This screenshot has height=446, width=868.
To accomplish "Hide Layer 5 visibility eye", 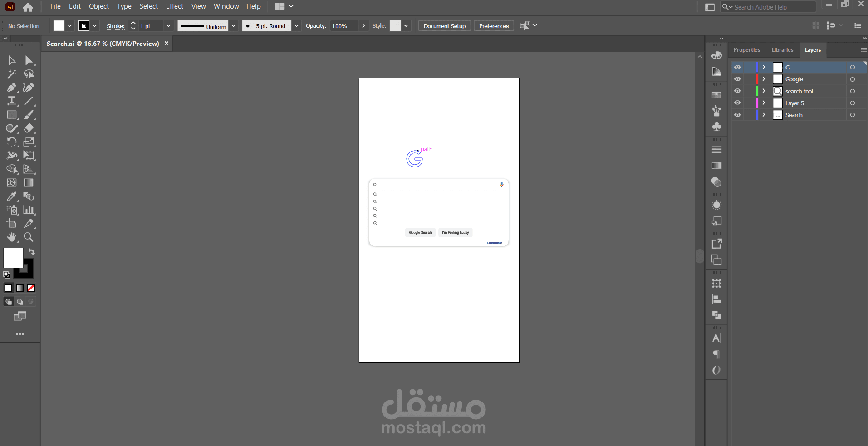I will tap(738, 103).
